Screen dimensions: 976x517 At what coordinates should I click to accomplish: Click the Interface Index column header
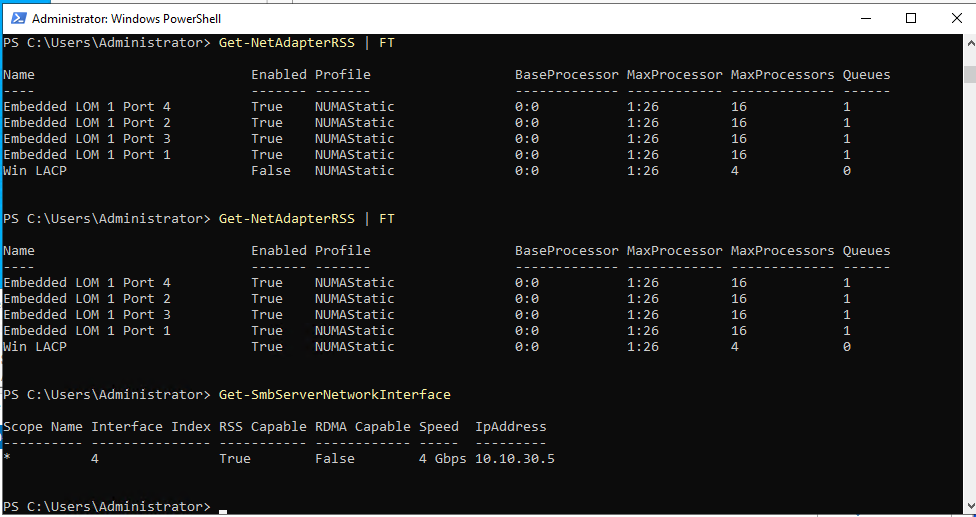point(151,427)
